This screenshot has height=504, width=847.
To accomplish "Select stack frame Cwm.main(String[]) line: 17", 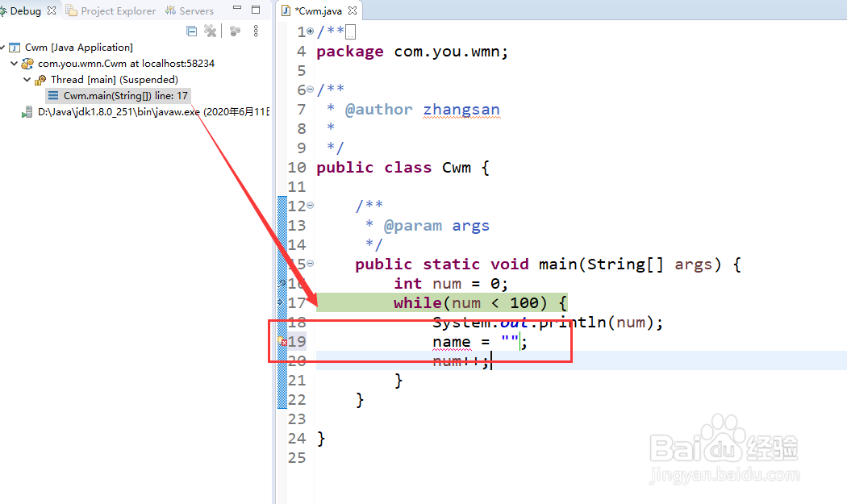I will [125, 96].
